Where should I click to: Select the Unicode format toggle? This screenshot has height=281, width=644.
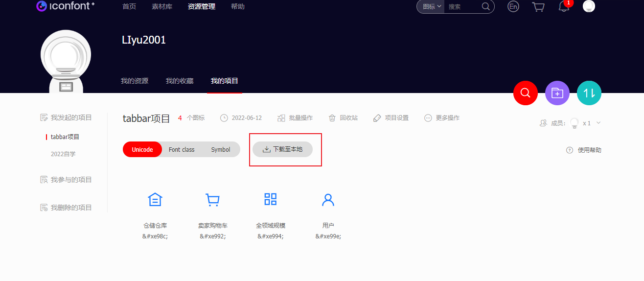pyautogui.click(x=142, y=150)
